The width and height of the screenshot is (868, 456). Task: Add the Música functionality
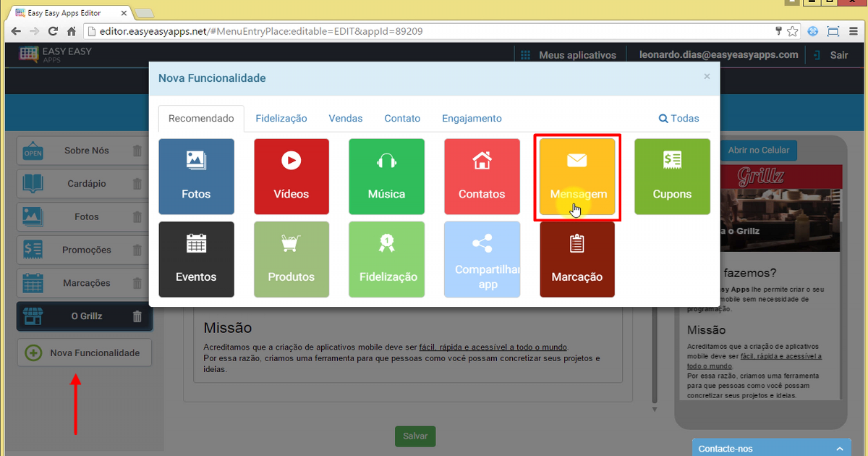click(386, 176)
